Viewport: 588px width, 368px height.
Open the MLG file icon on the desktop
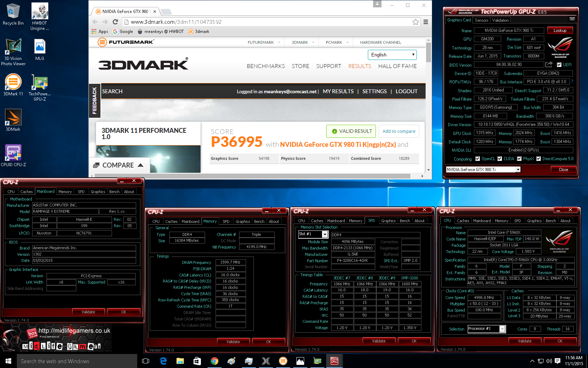pos(40,49)
